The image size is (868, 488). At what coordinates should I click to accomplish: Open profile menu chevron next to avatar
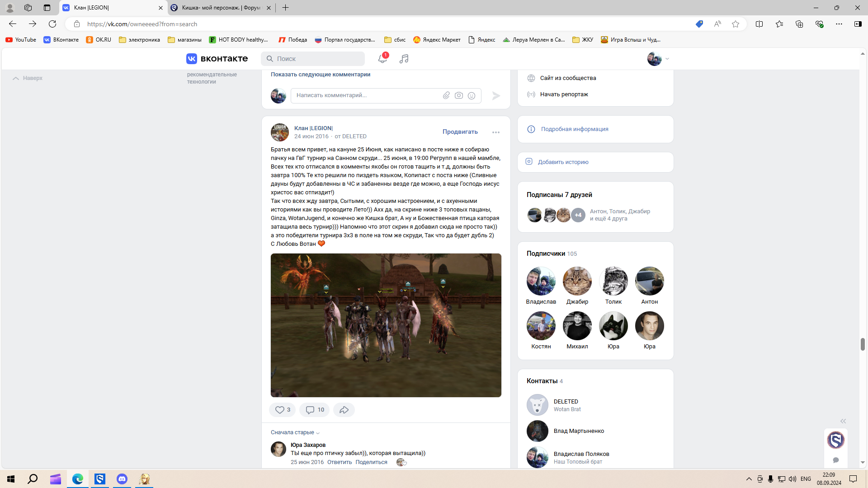coord(667,59)
